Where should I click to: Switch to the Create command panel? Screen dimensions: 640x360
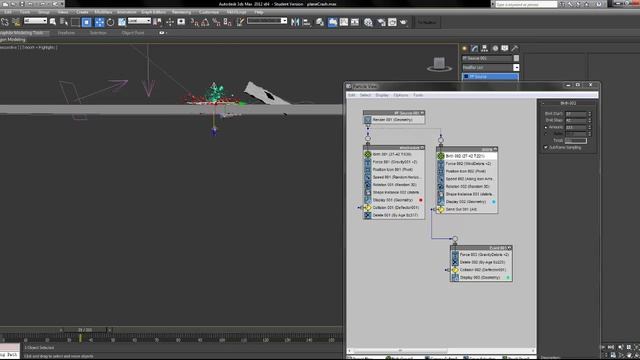pyautogui.click(x=464, y=49)
